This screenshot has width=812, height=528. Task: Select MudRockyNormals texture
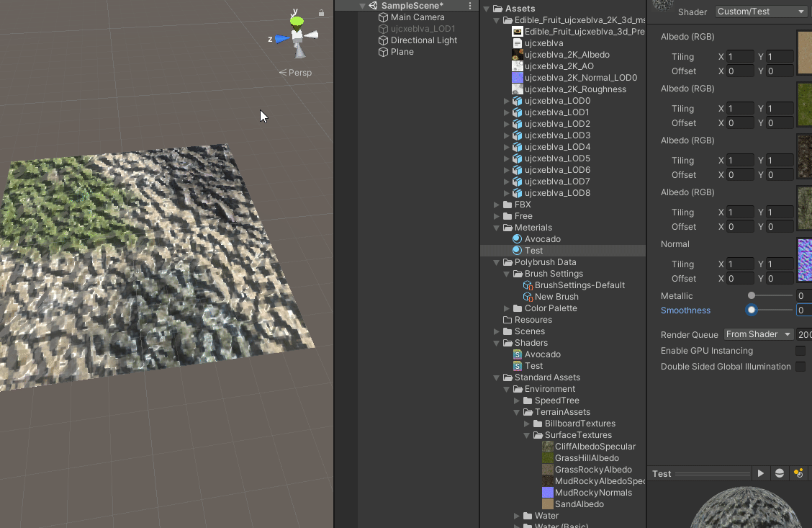tap(587, 493)
